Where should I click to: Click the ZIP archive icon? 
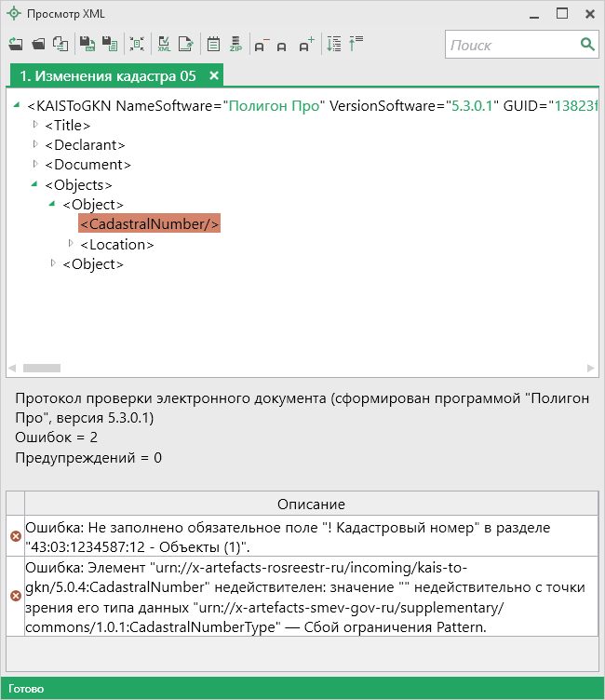coord(235,44)
